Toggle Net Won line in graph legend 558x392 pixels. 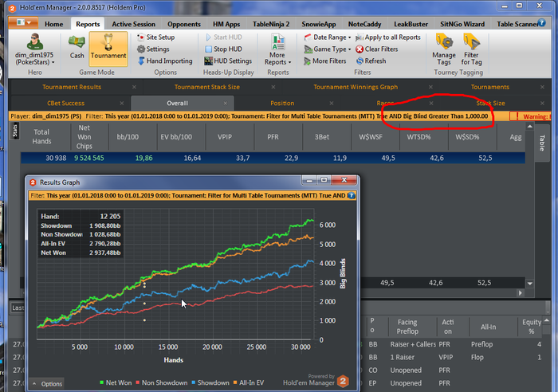[x=116, y=382]
